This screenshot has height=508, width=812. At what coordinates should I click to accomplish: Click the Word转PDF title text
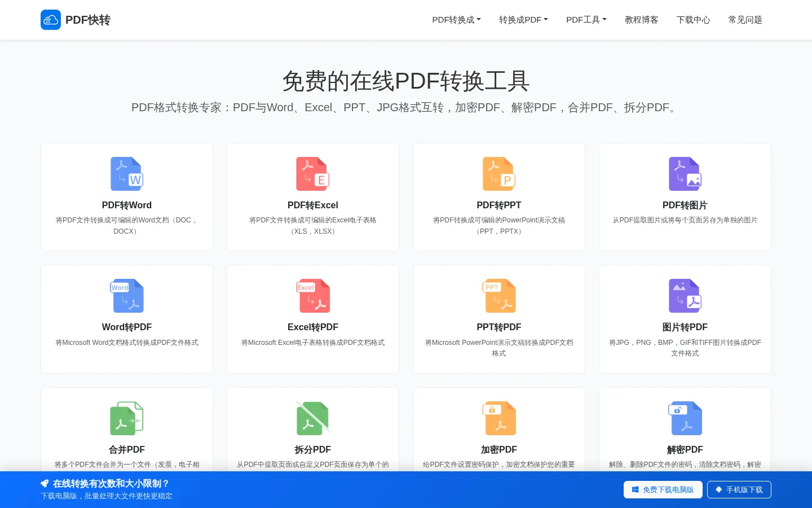click(x=127, y=327)
